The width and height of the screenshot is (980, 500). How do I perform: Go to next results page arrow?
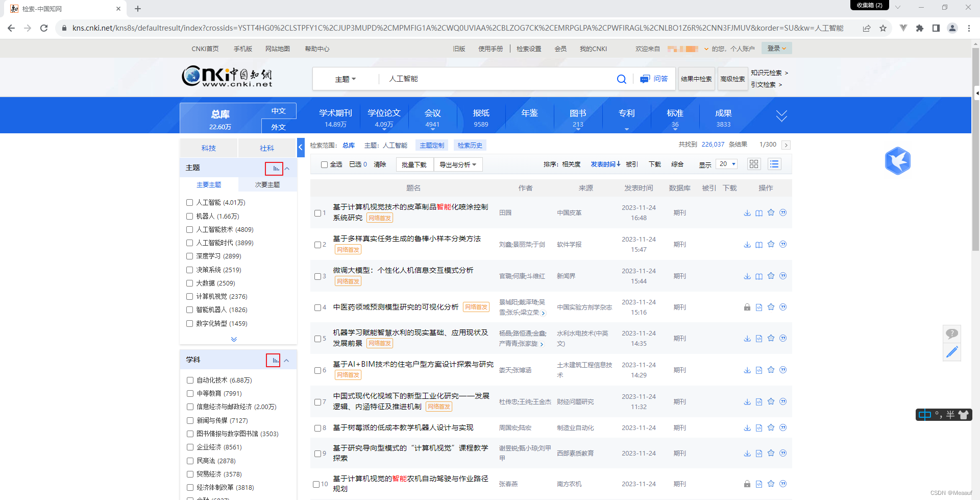[786, 145]
